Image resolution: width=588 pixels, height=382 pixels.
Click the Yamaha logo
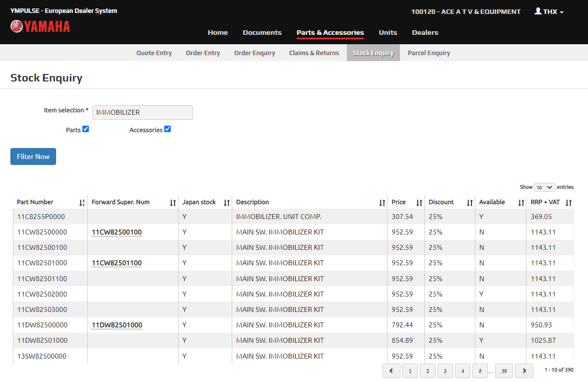click(40, 26)
